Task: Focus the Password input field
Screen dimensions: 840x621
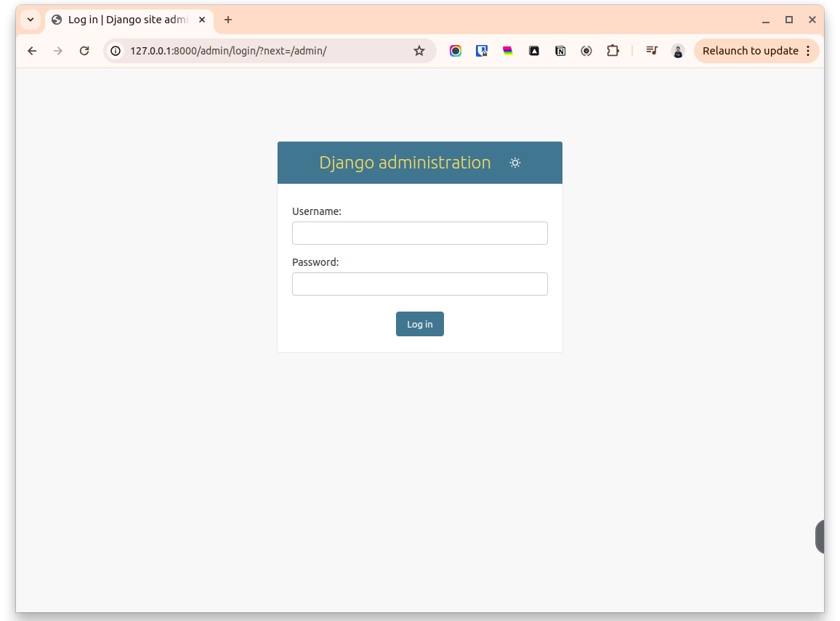Action: (x=419, y=284)
